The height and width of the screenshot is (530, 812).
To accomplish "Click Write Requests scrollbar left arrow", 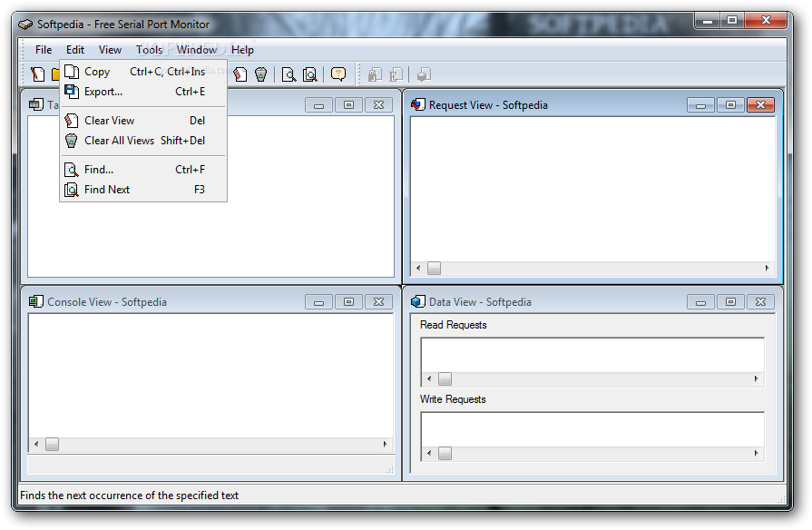I will click(x=429, y=454).
